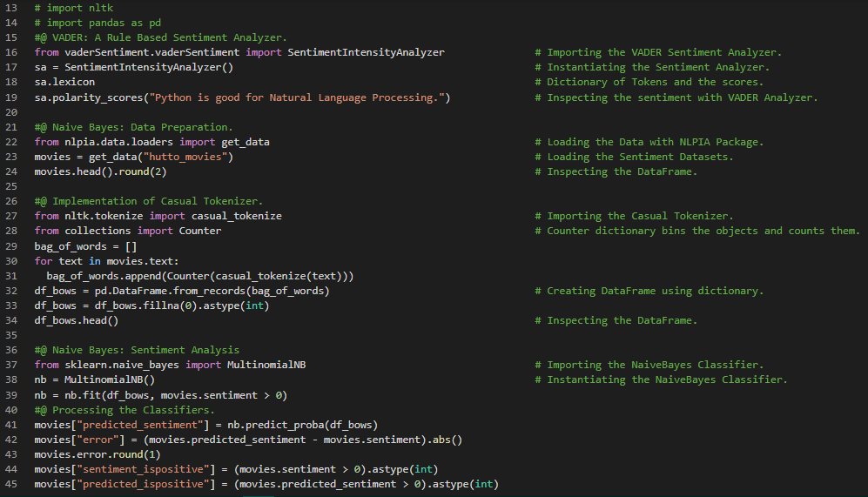This screenshot has width=868, height=497.
Task: Click comment '# Importing the Casual Tokenizer.'
Action: pyautogui.click(x=635, y=217)
